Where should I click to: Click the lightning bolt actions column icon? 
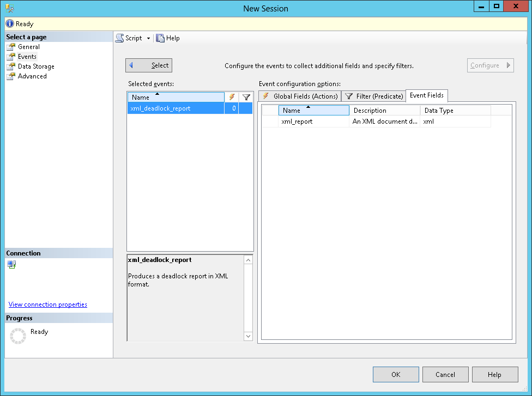click(232, 96)
